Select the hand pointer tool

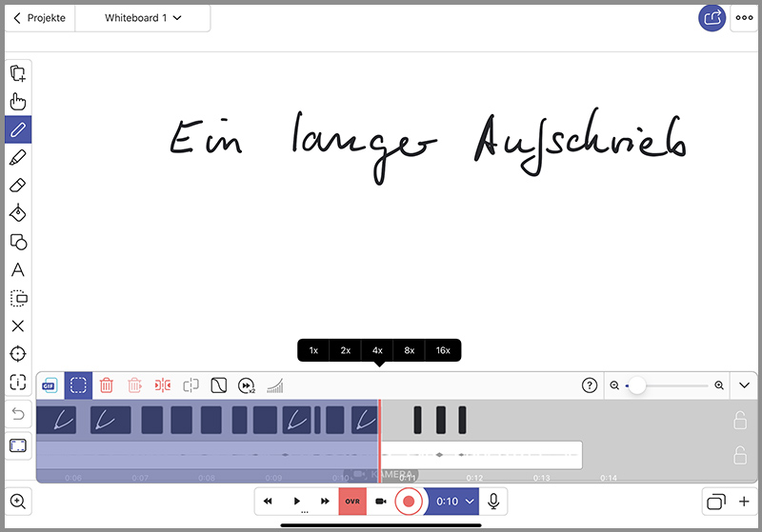(x=18, y=102)
